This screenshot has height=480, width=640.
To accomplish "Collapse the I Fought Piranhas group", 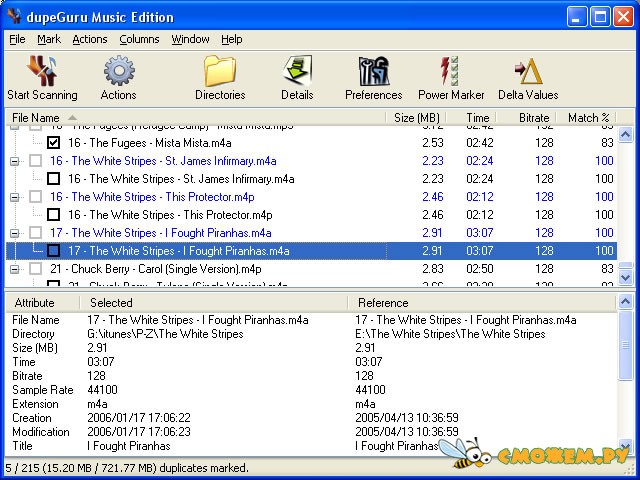I will pos(15,233).
